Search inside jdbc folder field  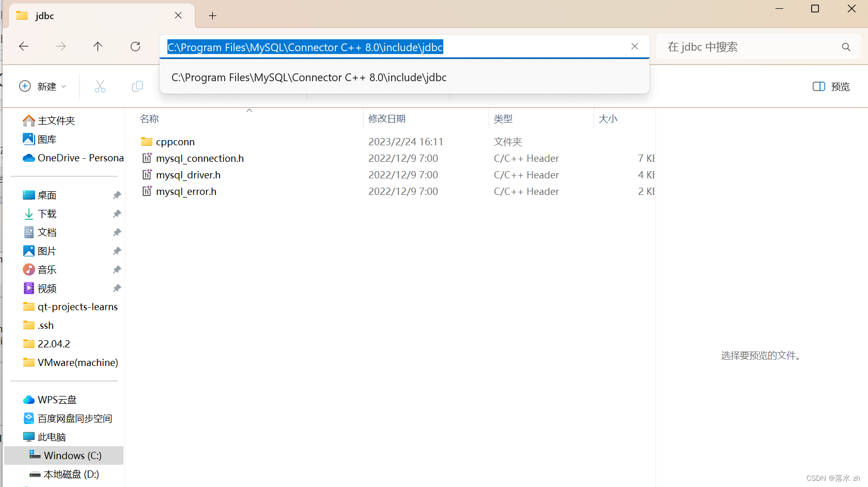[x=758, y=47]
